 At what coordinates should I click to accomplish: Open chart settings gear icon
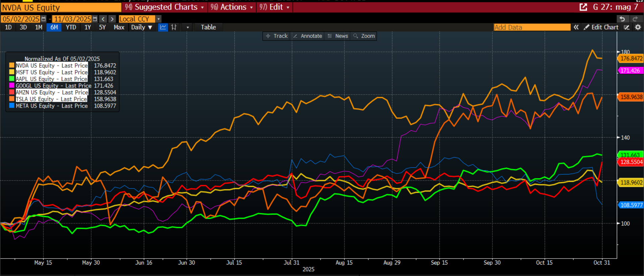click(638, 27)
